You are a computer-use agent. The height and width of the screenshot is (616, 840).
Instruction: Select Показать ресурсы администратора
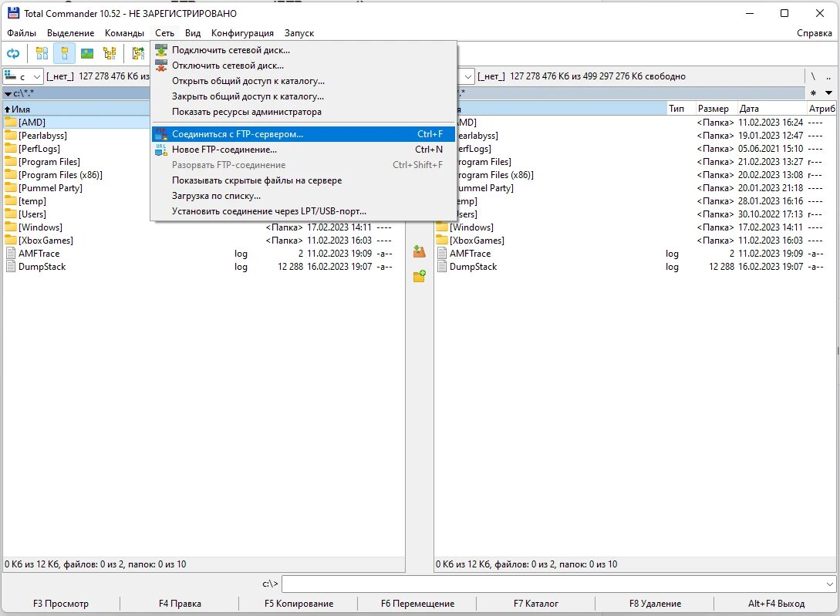[303, 112]
